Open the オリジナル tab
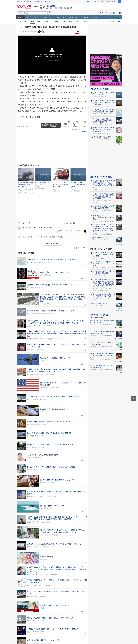 pos(60,17)
